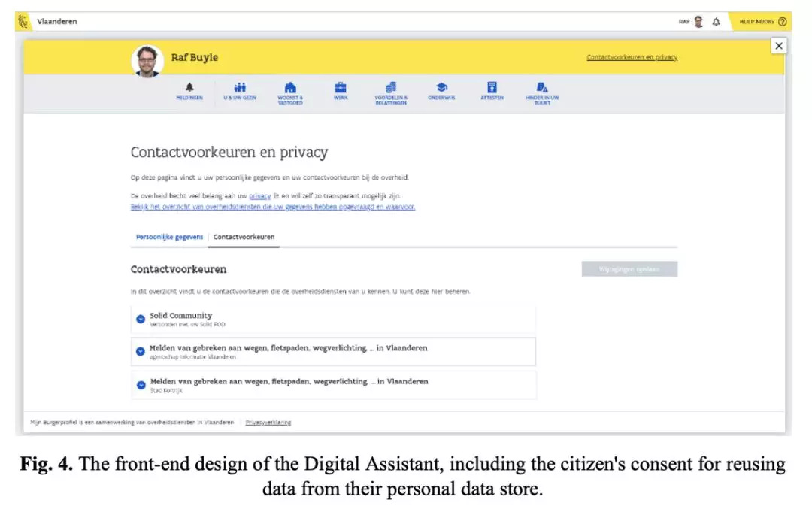Follow the privacy link in paragraph
Viewport: 812px width, 512px height.
point(260,196)
